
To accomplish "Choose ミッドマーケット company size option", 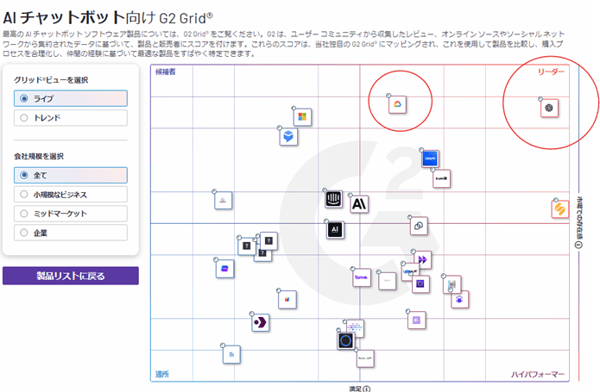I will pyautogui.click(x=71, y=214).
